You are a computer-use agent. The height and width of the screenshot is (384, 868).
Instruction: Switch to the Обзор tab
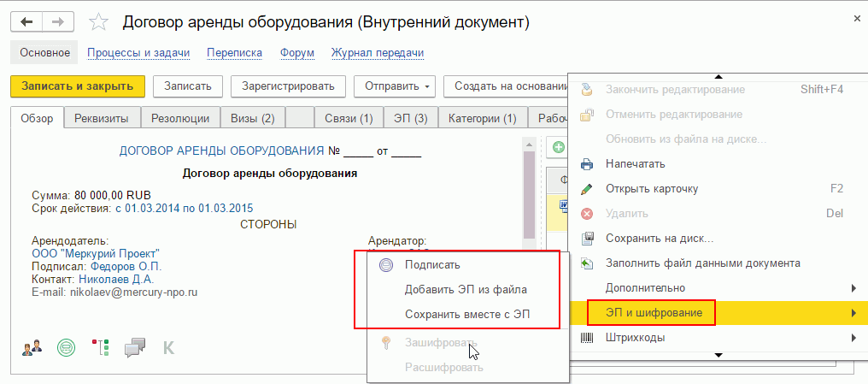[x=37, y=118]
